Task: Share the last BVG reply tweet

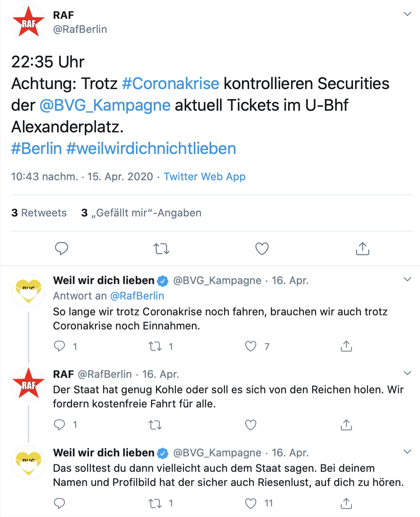Action: (x=346, y=503)
